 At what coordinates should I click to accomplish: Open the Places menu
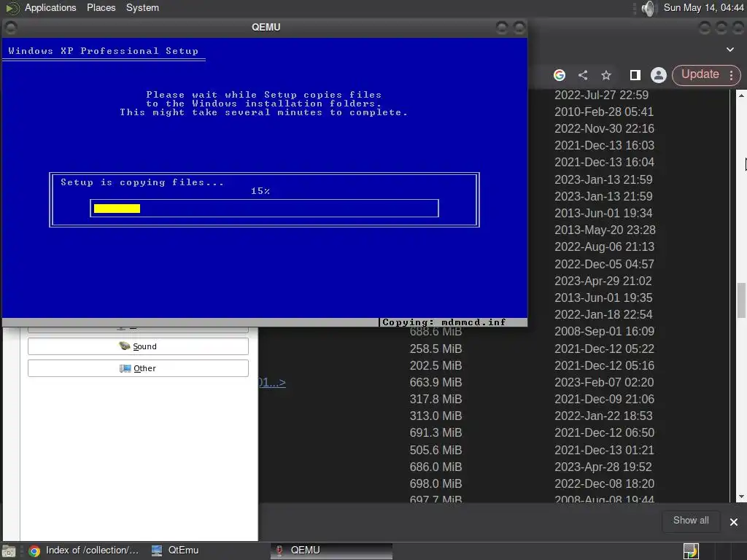[101, 7]
